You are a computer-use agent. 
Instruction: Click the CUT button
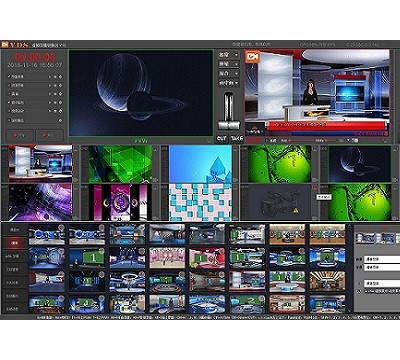(x=222, y=138)
